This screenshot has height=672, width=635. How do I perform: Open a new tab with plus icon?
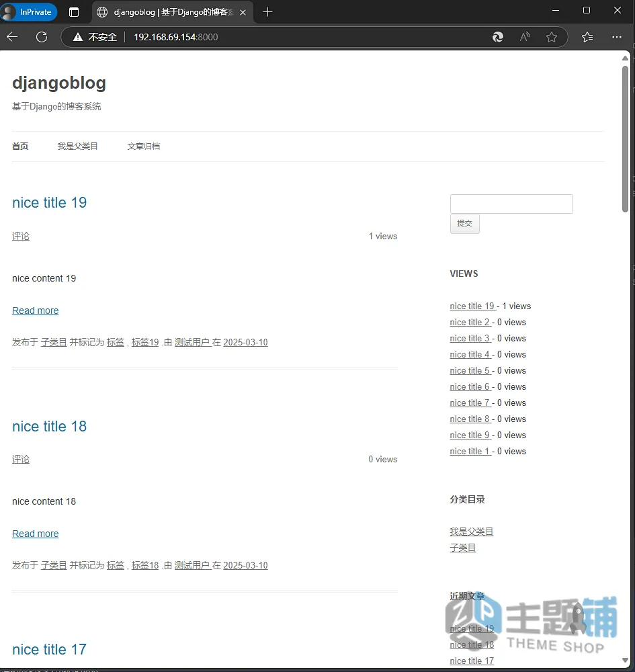tap(267, 12)
